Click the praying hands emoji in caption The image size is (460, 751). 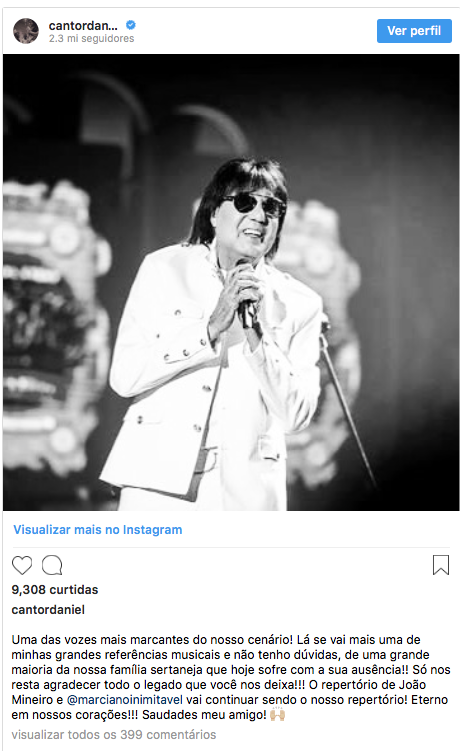[x=277, y=715]
